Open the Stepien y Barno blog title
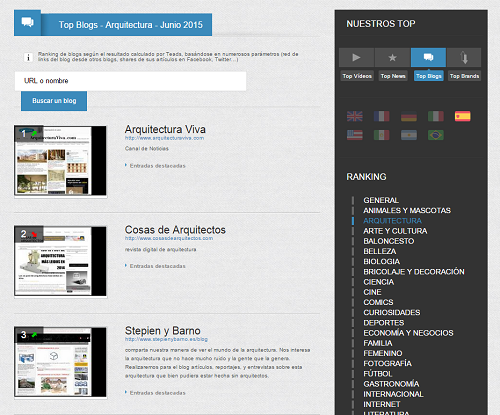The height and width of the screenshot is (415, 500). 162,331
